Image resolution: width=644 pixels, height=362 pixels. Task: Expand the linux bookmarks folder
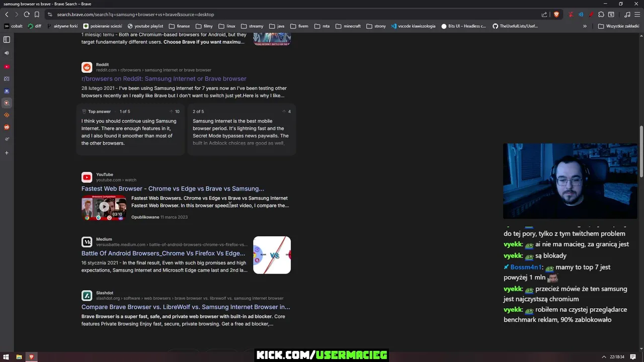click(x=227, y=26)
